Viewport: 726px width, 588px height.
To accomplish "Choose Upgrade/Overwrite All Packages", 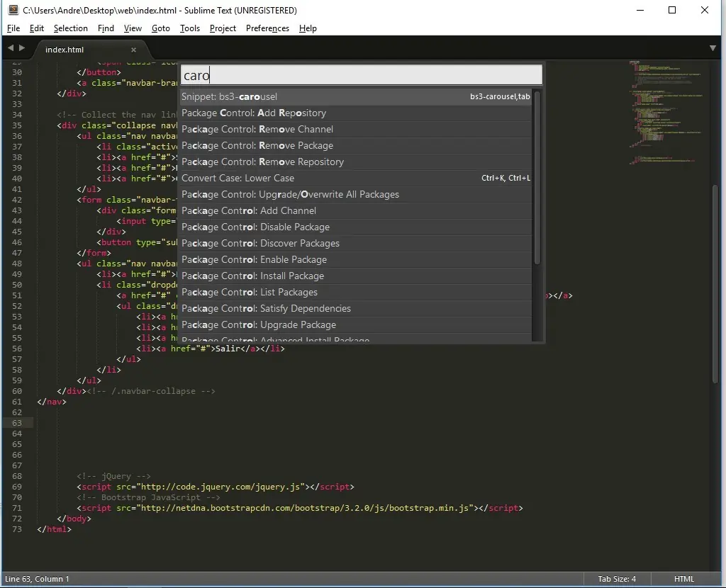I will pyautogui.click(x=356, y=194).
